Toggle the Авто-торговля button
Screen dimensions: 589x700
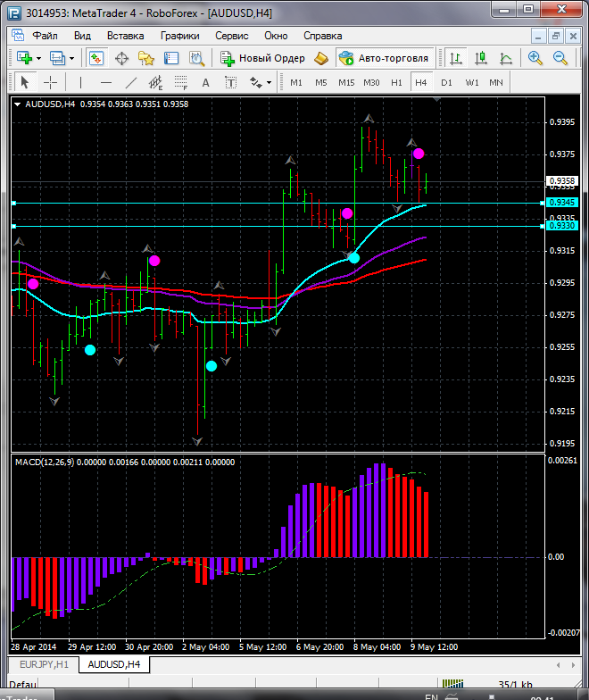385,58
